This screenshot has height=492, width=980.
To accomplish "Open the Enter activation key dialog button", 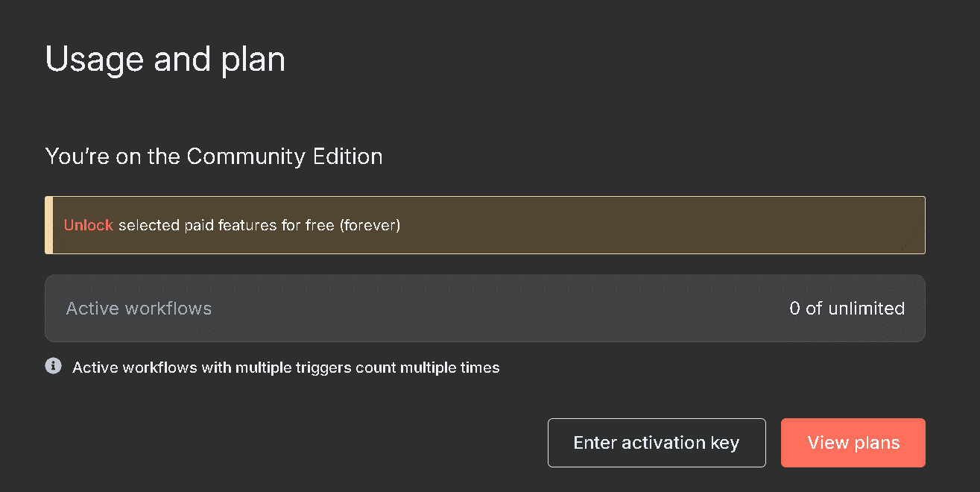I will (x=657, y=443).
